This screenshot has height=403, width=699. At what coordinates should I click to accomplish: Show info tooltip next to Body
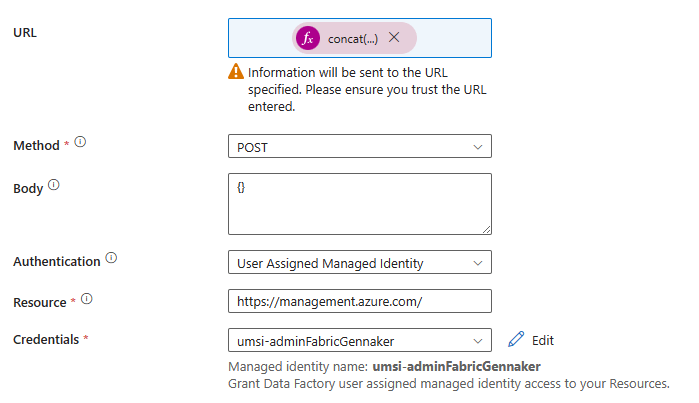coord(54,185)
